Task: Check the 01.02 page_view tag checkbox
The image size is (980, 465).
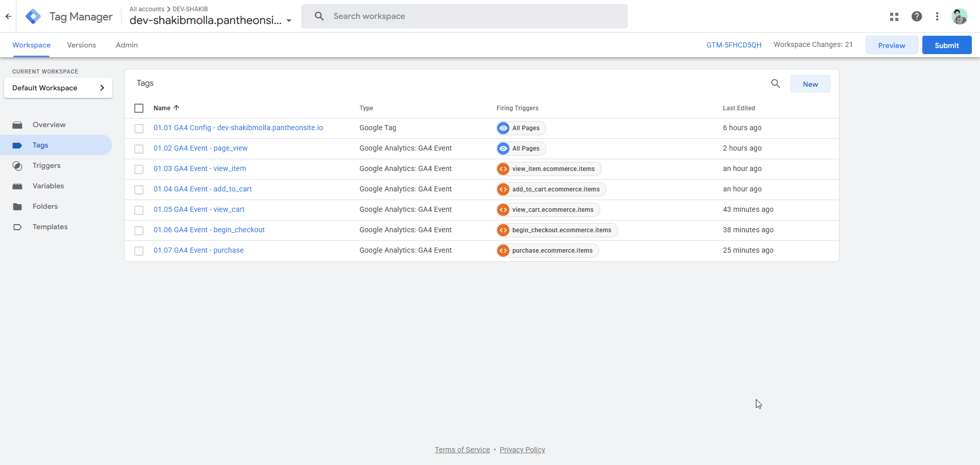Action: (x=139, y=149)
